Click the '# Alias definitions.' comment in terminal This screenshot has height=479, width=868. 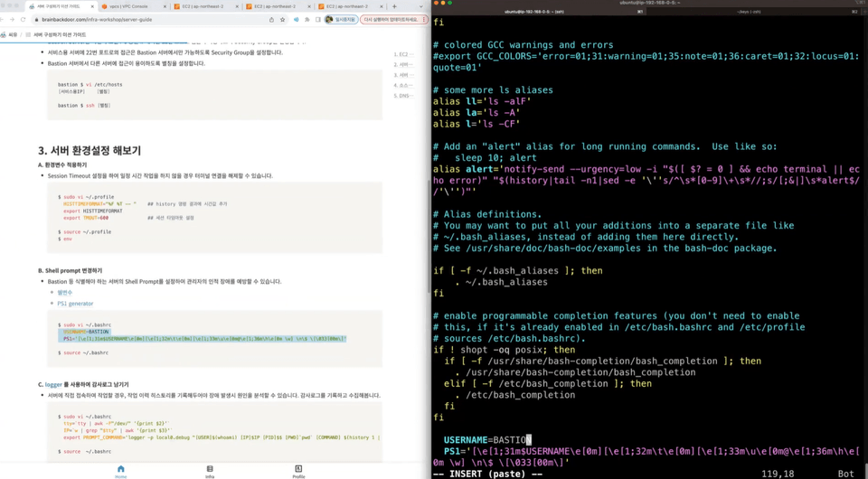(x=487, y=214)
